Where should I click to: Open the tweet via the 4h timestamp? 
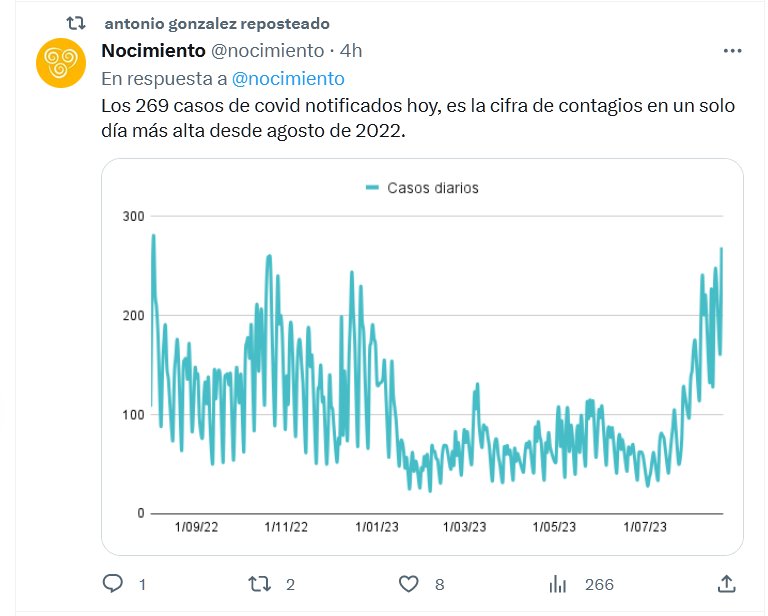(x=351, y=50)
